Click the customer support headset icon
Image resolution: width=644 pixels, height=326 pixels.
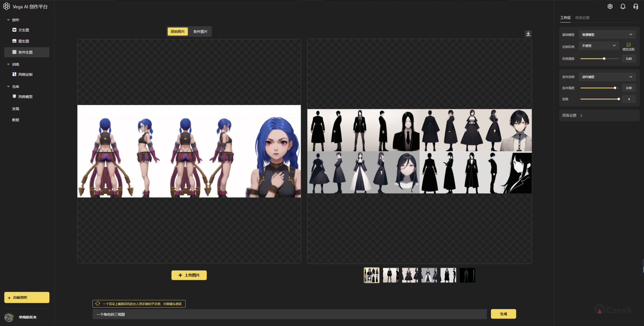(636, 6)
